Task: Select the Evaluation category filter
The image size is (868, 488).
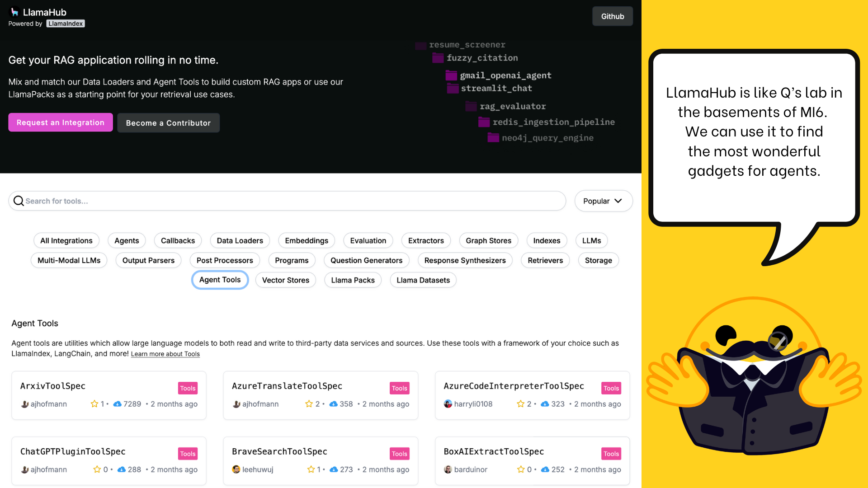Action: (x=368, y=240)
